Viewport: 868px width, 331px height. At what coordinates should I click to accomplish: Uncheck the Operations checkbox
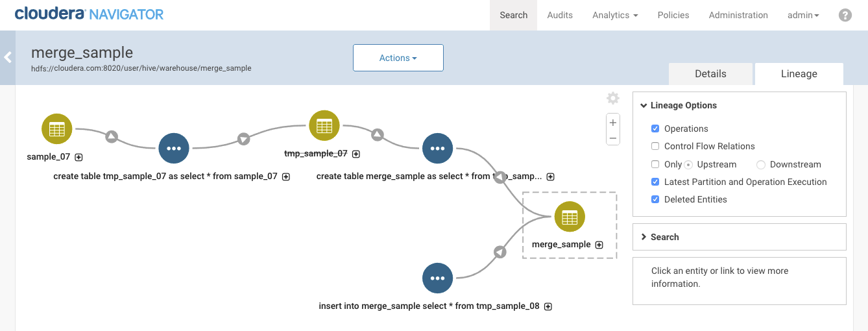[x=655, y=129]
